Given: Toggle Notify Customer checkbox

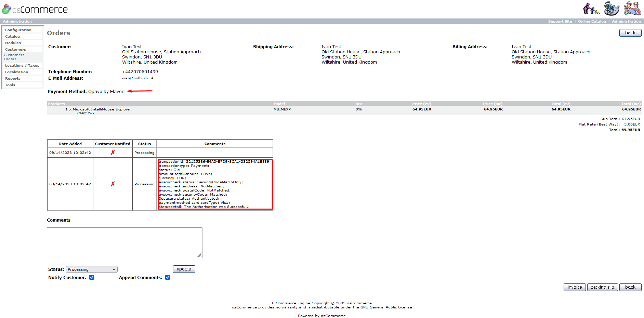Looking at the screenshot, I should [92, 277].
